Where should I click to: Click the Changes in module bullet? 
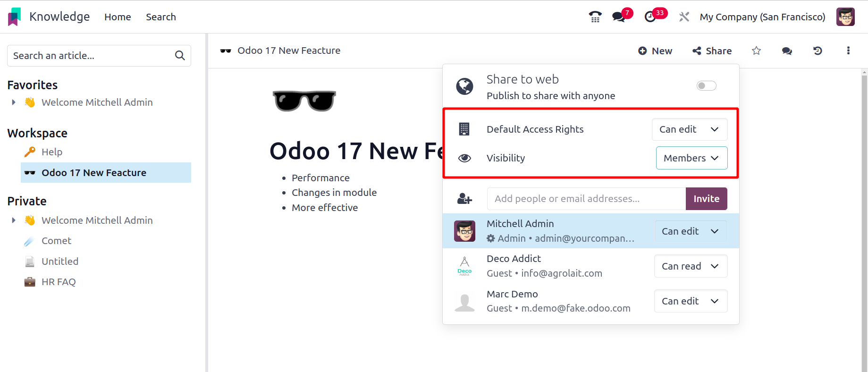tap(334, 193)
